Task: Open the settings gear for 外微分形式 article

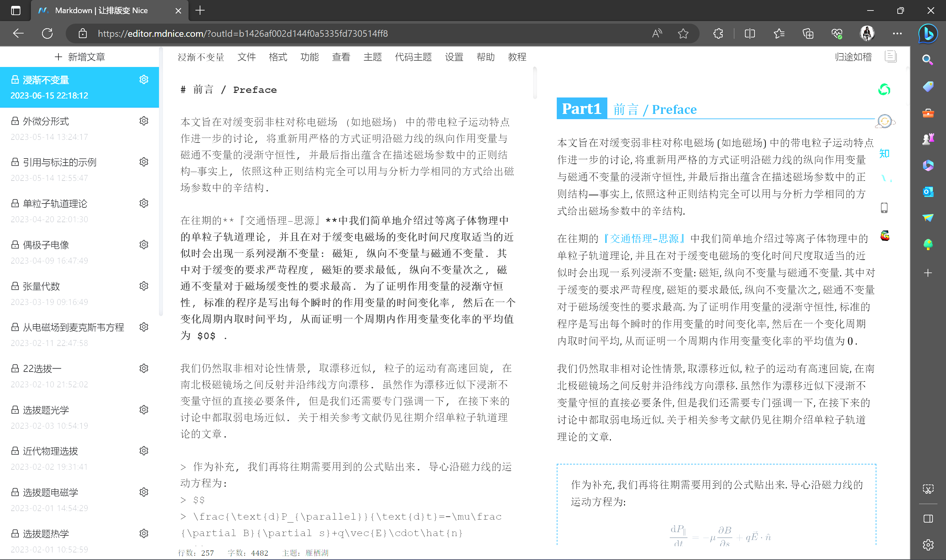Action: pyautogui.click(x=144, y=121)
